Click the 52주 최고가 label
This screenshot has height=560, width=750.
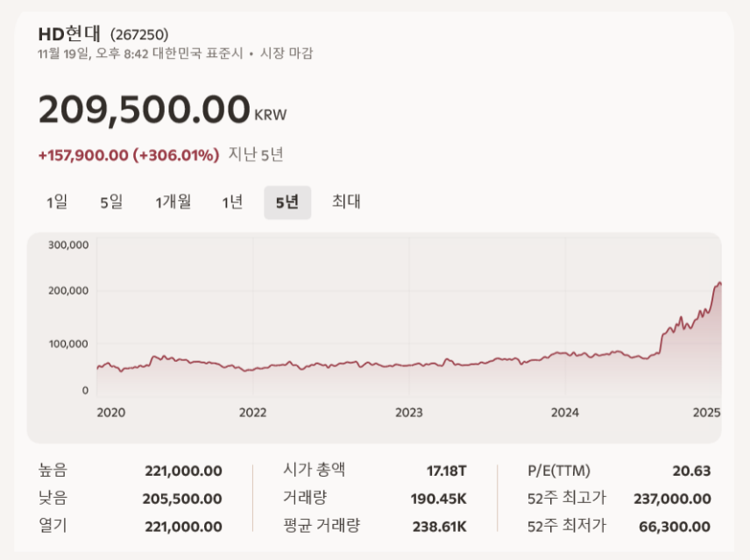tap(567, 498)
